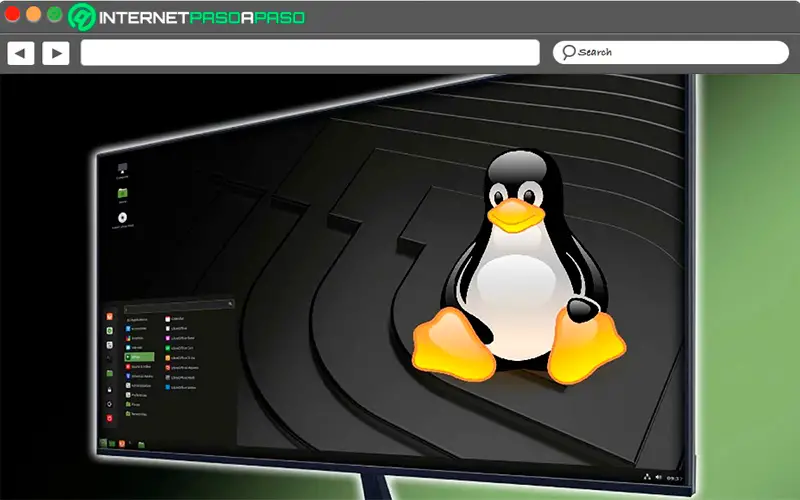Launch LibreOffice Writer
Image resolution: width=800 pixels, height=500 pixels.
click(x=181, y=388)
